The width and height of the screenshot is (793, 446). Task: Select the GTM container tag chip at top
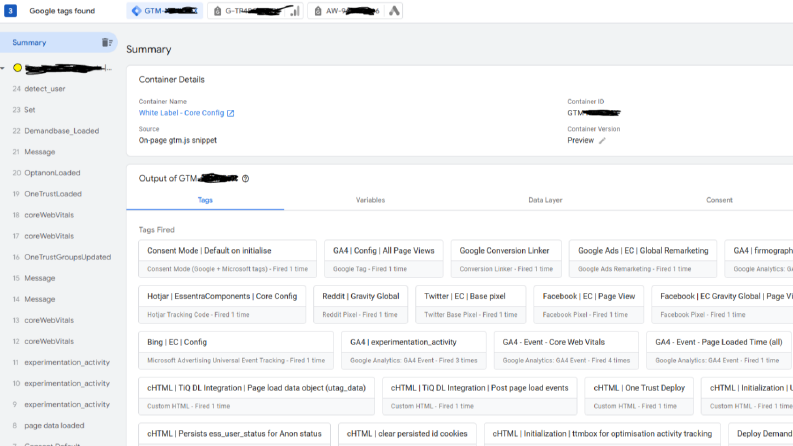tap(164, 11)
